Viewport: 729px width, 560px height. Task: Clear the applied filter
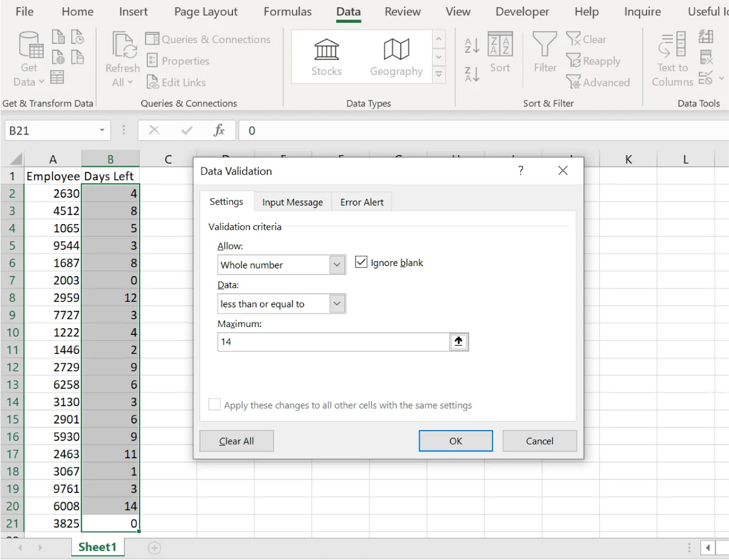[x=586, y=39]
